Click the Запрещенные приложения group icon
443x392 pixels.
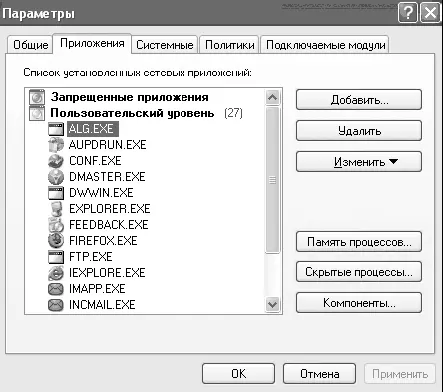[37, 97]
